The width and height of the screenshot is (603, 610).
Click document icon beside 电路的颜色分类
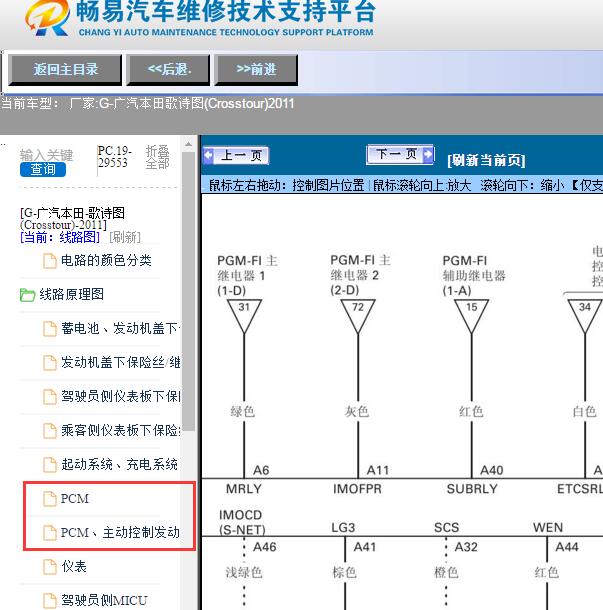pos(49,261)
